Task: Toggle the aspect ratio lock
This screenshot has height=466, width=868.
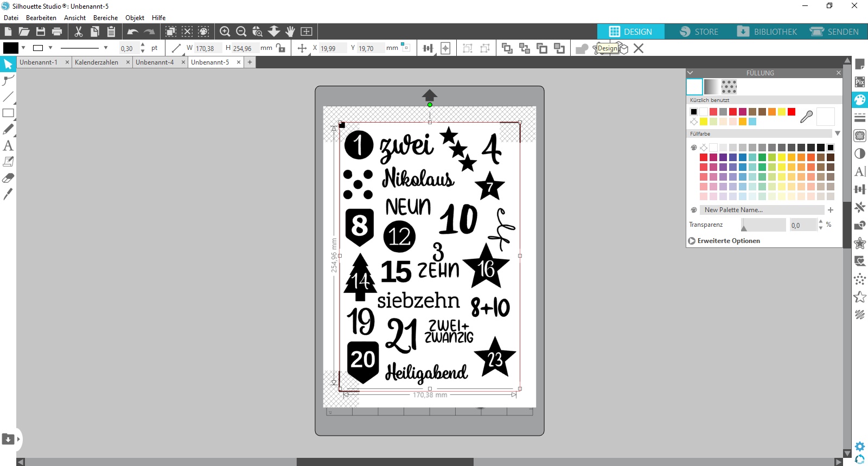Action: [x=280, y=48]
